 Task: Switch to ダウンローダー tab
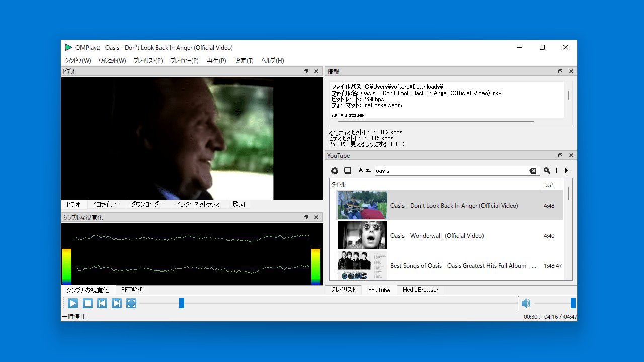pyautogui.click(x=148, y=204)
